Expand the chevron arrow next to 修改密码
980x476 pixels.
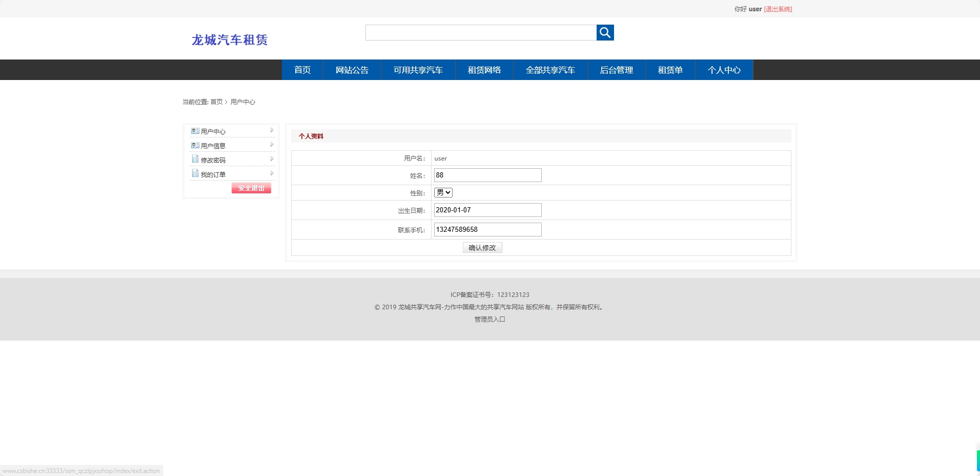click(x=271, y=158)
